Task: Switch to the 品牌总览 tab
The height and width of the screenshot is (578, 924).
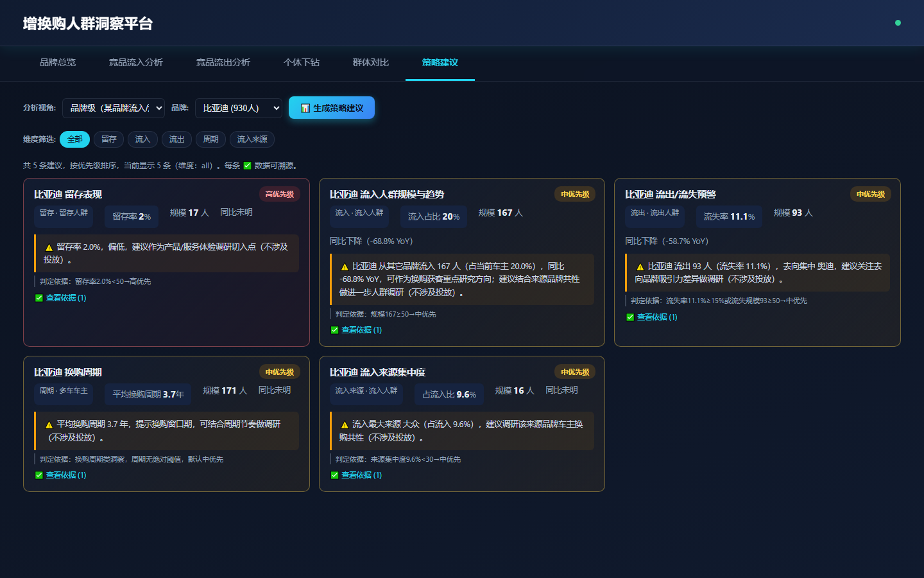Action: [x=58, y=63]
